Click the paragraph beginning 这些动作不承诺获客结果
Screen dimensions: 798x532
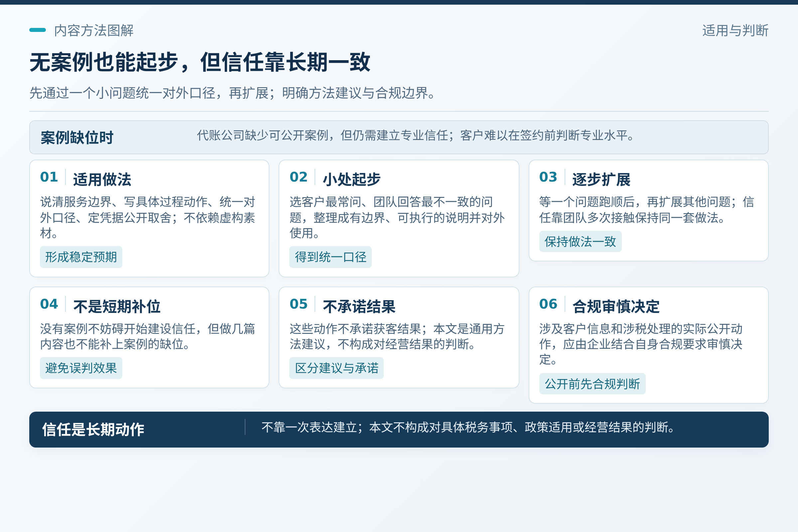397,336
